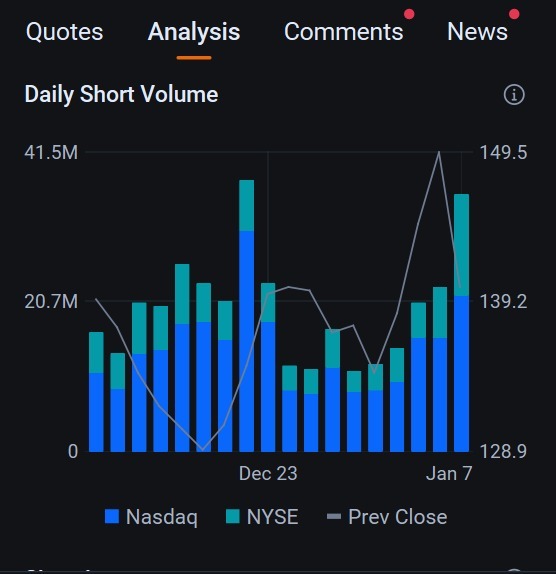Click the Dec 23 bar in the chart
556x574 pixels.
pyautogui.click(x=268, y=368)
